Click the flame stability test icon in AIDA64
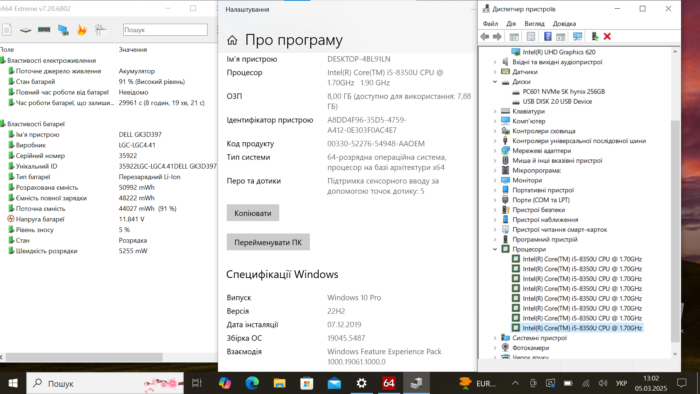Image resolution: width=700 pixels, height=394 pixels. pos(82,30)
